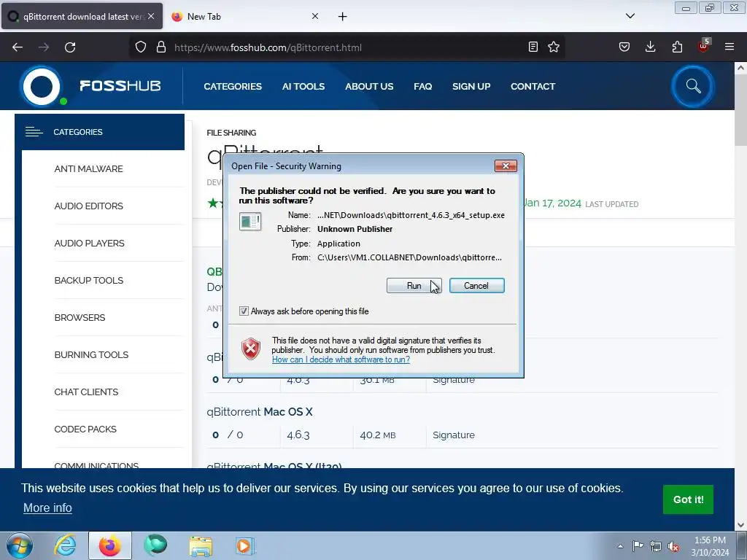The width and height of the screenshot is (747, 560).
Task: Click the browser forward arrow
Action: 44,47
